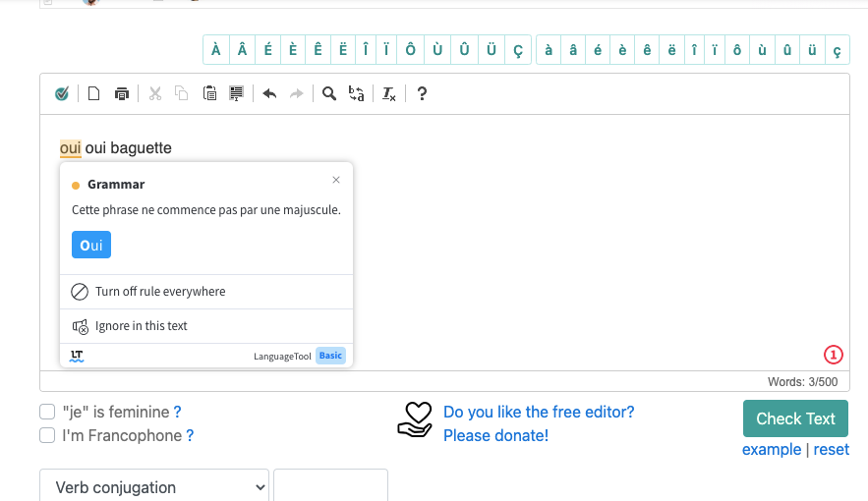Image resolution: width=868 pixels, height=501 pixels.
Task: Open Find with the magnifier icon
Action: click(x=329, y=94)
